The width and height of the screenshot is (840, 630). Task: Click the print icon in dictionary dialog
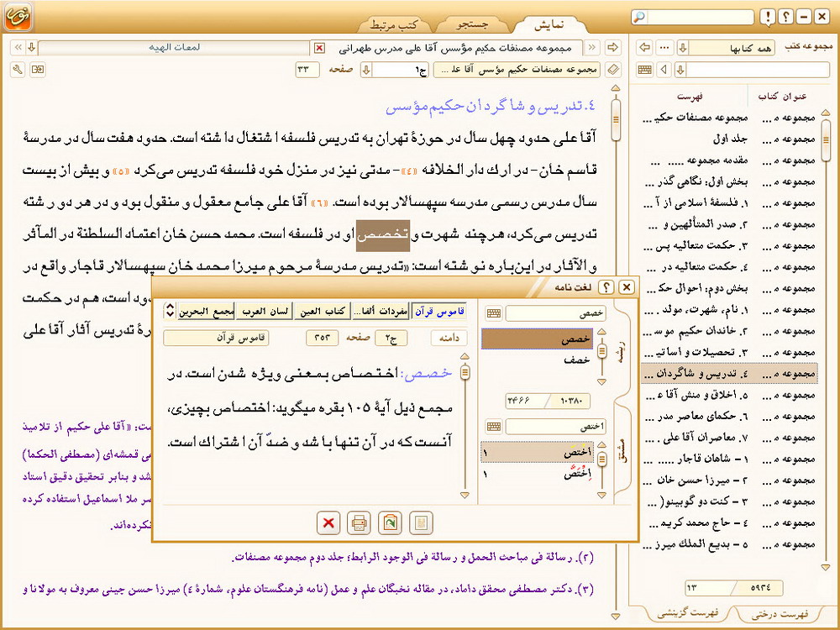point(360,523)
